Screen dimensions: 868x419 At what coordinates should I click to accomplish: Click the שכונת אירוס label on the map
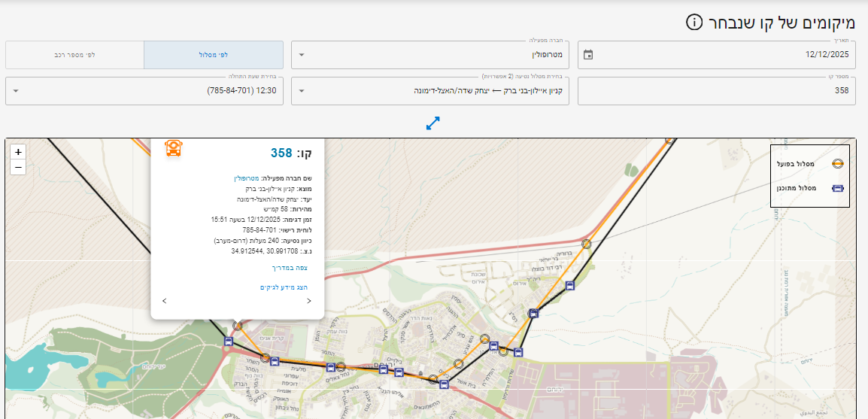pyautogui.click(x=479, y=278)
